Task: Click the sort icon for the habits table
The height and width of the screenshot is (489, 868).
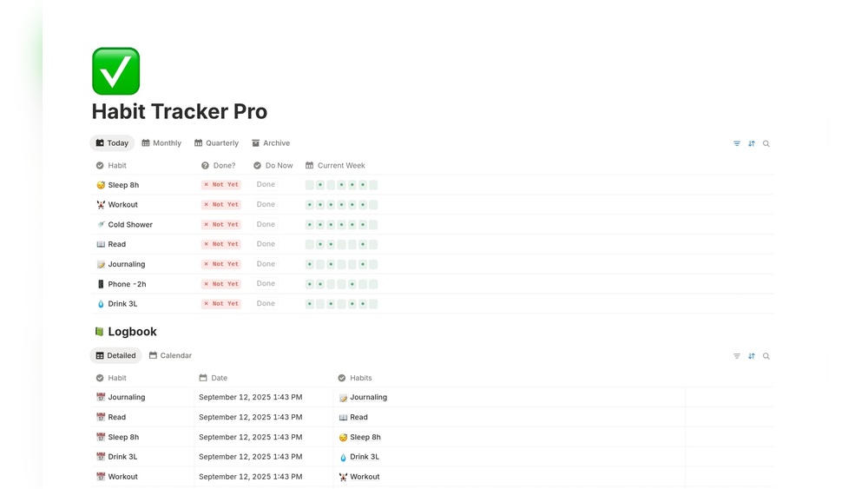Action: pyautogui.click(x=752, y=144)
